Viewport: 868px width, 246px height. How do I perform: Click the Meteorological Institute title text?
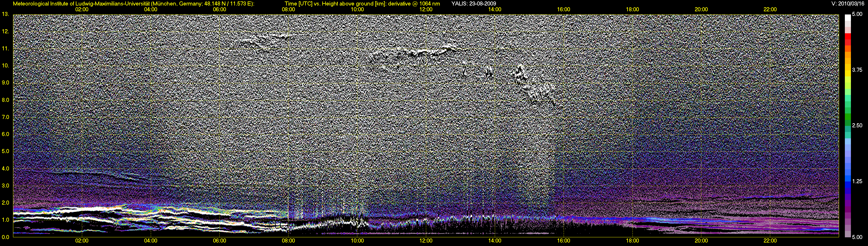coord(133,4)
